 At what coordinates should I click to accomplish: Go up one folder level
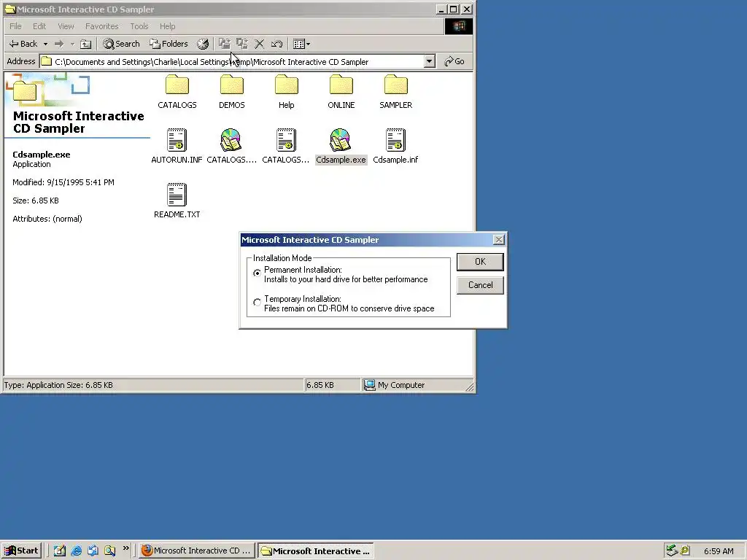click(x=86, y=44)
